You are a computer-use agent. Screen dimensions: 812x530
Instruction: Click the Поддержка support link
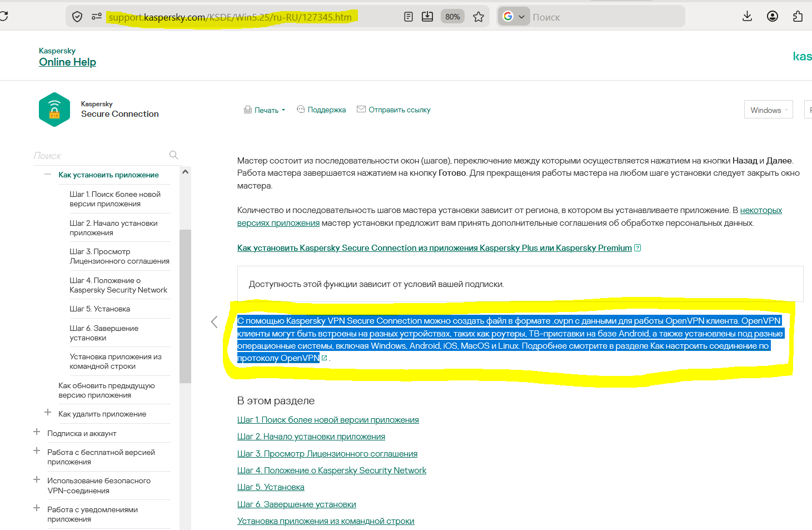321,110
